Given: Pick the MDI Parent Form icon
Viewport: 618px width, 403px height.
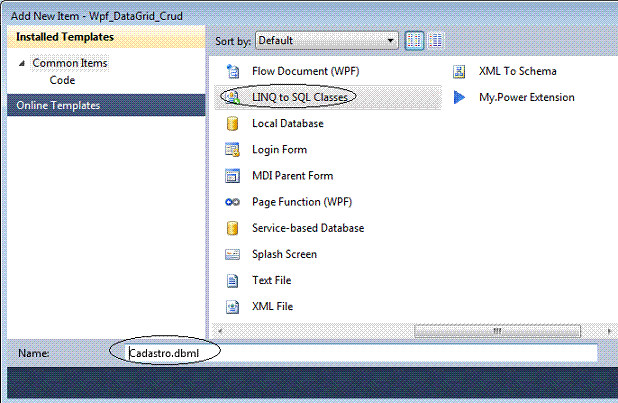Looking at the screenshot, I should click(233, 176).
